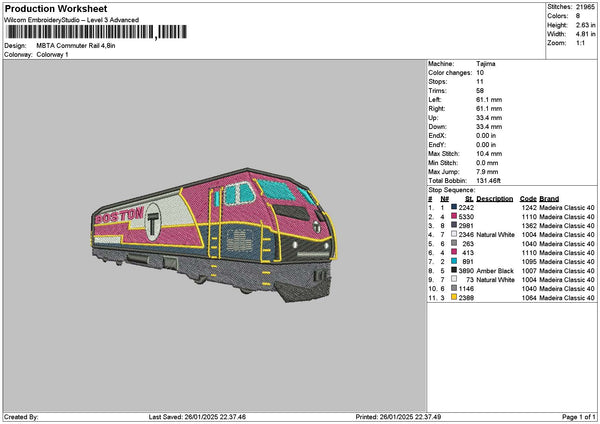The height and width of the screenshot is (424, 600).
Task: Click the Stop Sequence heading
Action: (x=451, y=189)
